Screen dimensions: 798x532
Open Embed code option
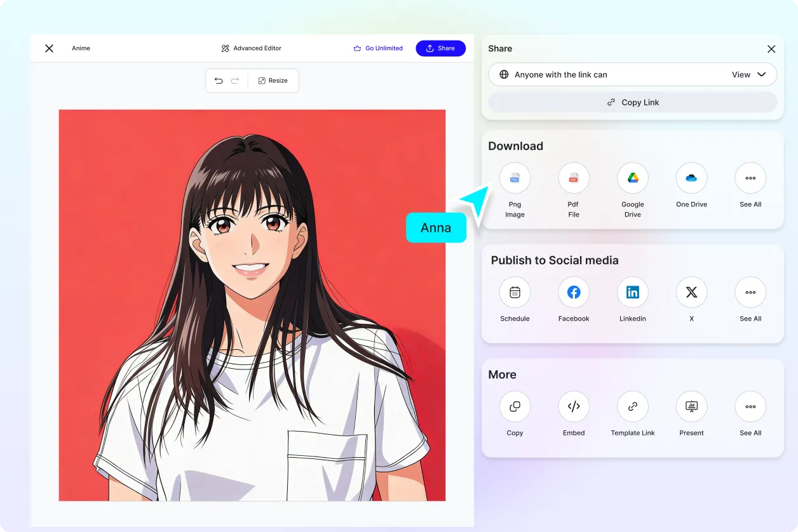pos(573,406)
